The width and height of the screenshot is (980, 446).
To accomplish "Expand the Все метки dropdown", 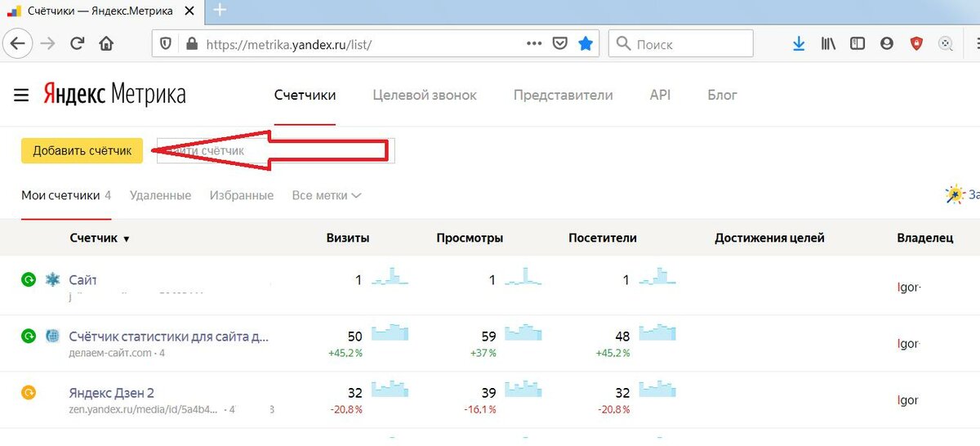I will tap(327, 196).
